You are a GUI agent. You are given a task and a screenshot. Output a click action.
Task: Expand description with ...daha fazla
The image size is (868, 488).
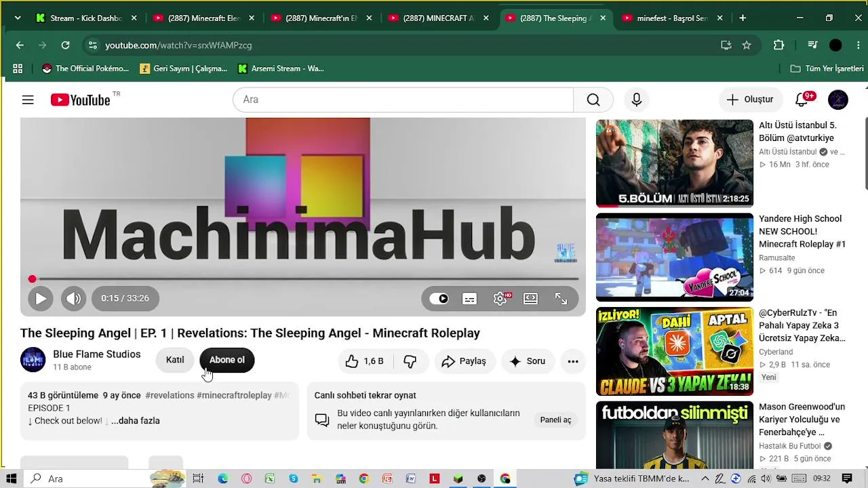tap(136, 421)
